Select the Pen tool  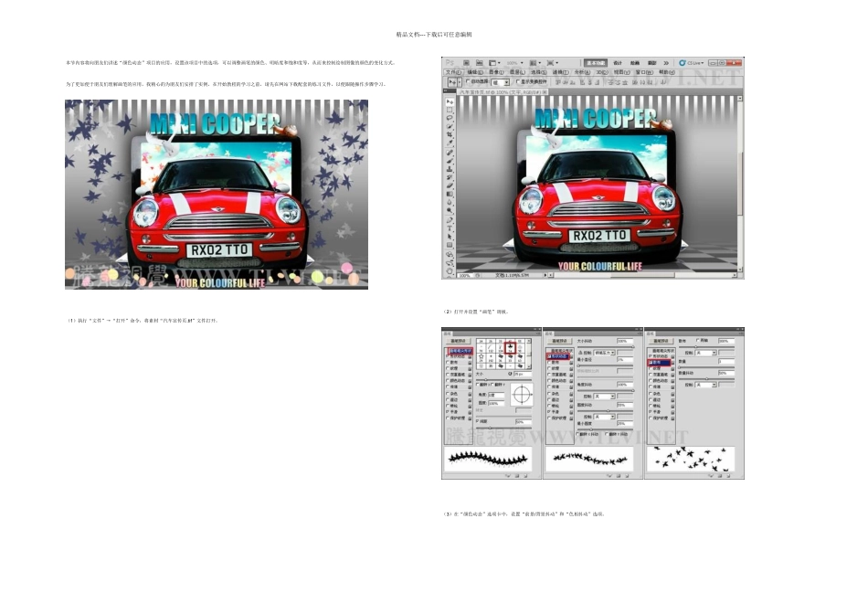[x=450, y=221]
